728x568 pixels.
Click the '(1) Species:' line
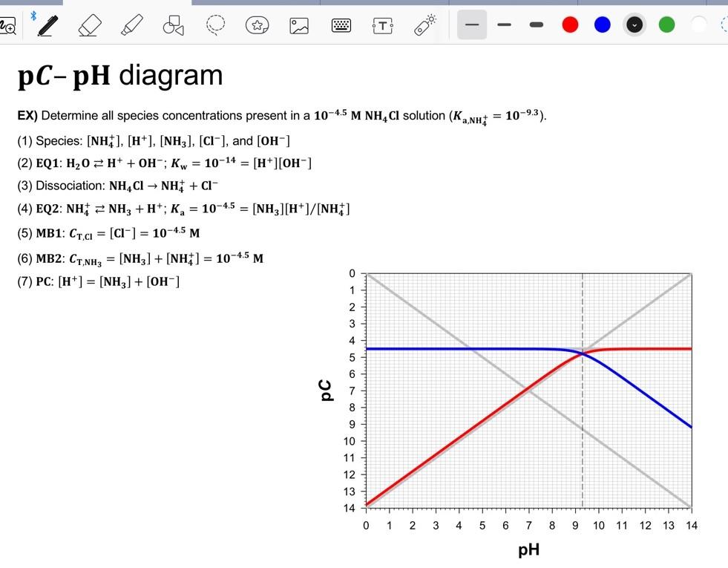tap(154, 141)
